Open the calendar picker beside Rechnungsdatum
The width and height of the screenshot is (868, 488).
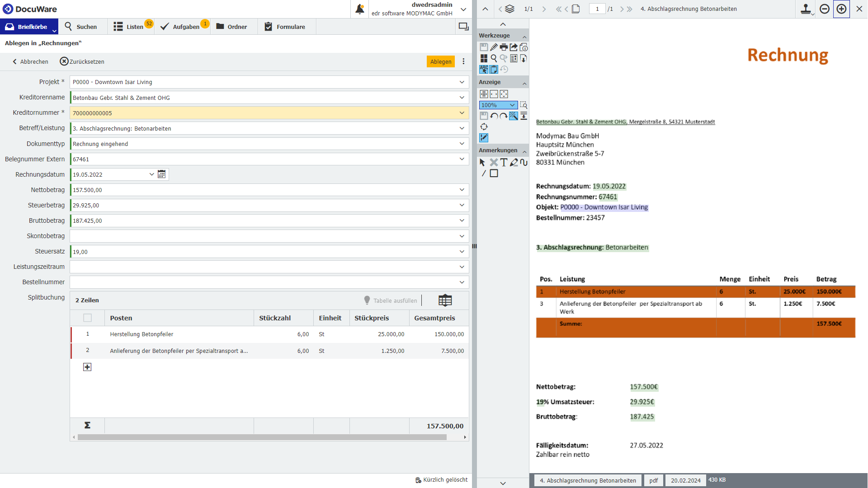[x=161, y=174]
